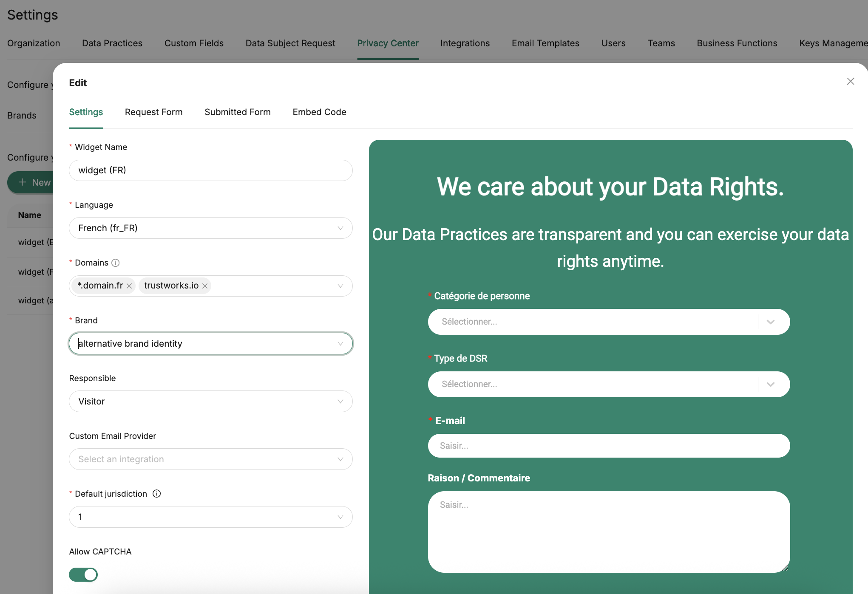Expand the Catégorie de personne chevron
Screen dimensions: 868x594
770,322
